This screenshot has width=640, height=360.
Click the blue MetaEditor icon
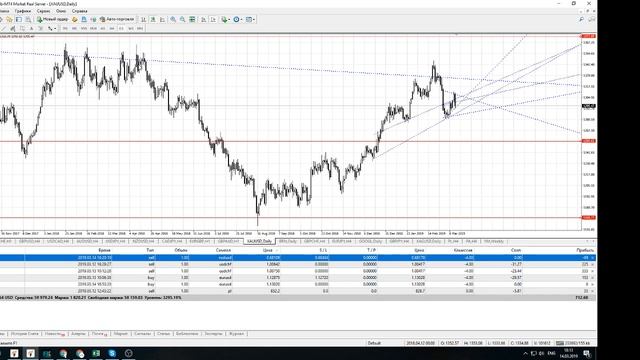[84, 19]
